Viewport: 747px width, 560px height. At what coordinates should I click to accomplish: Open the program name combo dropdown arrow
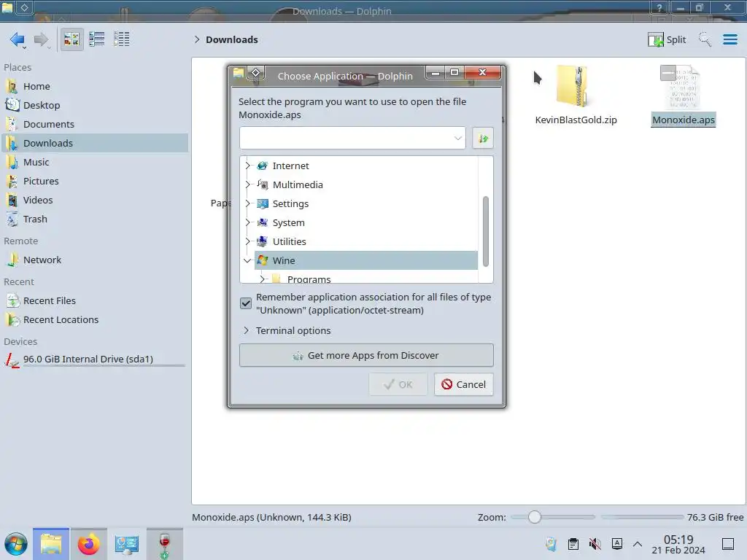point(458,138)
